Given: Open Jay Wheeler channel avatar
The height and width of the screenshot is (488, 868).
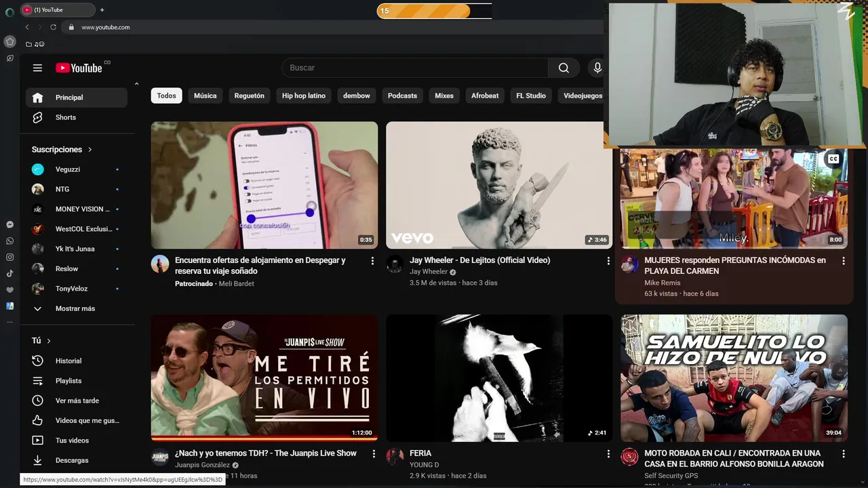Looking at the screenshot, I should (x=395, y=264).
